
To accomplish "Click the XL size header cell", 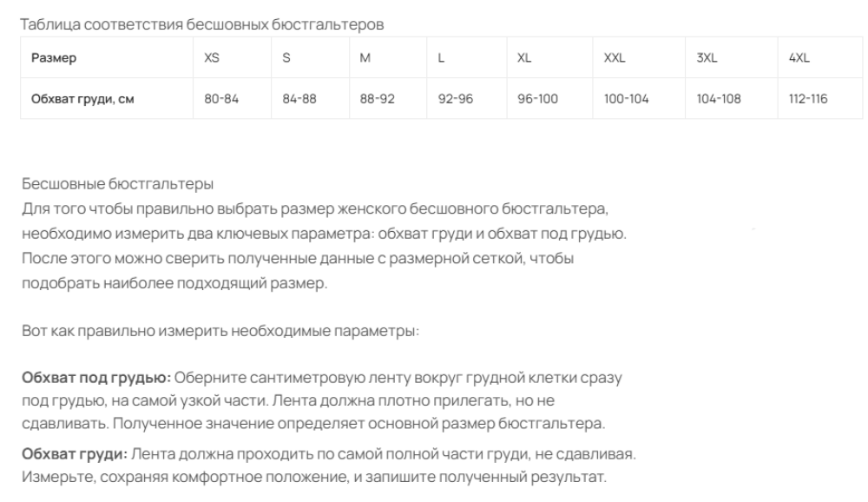I will [549, 57].
